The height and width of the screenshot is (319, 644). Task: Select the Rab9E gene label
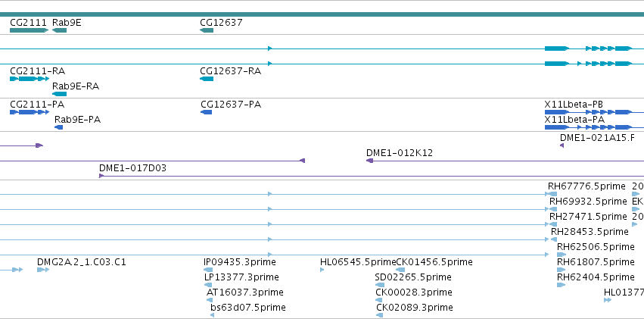click(x=67, y=22)
